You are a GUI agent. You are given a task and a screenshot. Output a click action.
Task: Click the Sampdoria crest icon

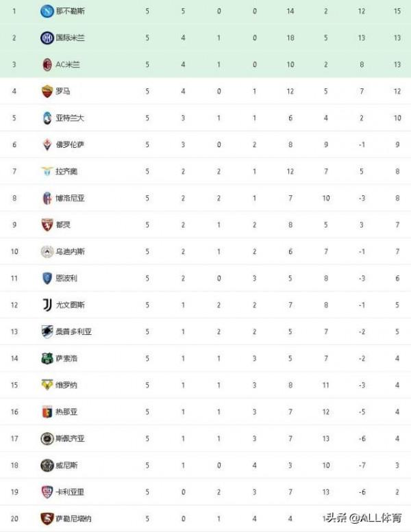tap(47, 332)
